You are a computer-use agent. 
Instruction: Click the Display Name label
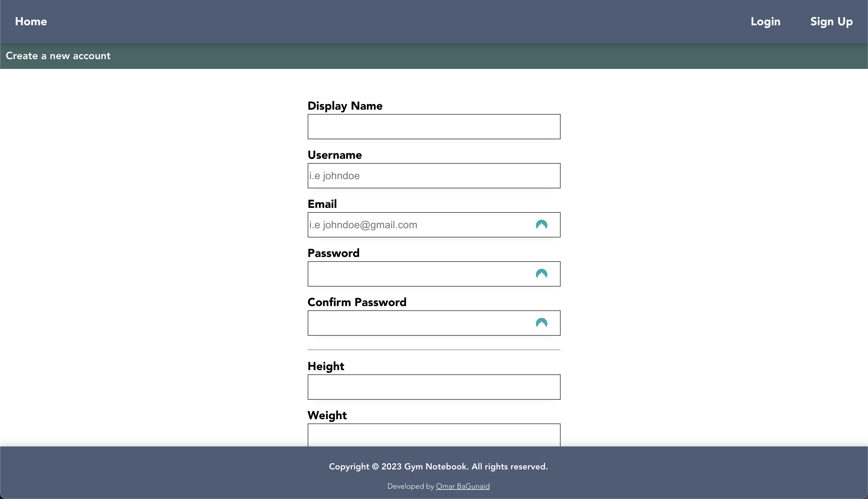[x=345, y=106]
